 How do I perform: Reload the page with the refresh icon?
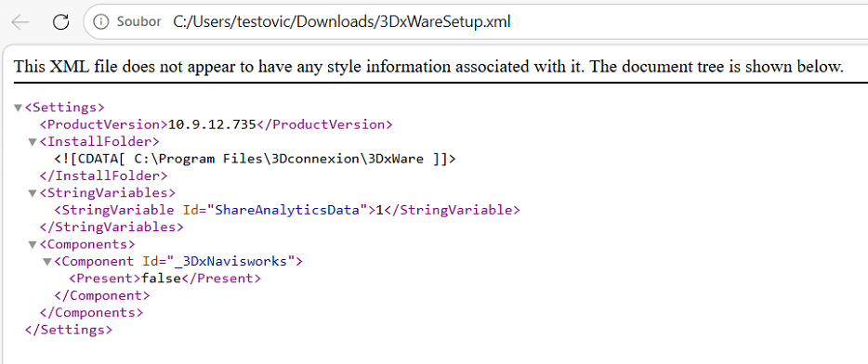pyautogui.click(x=60, y=22)
